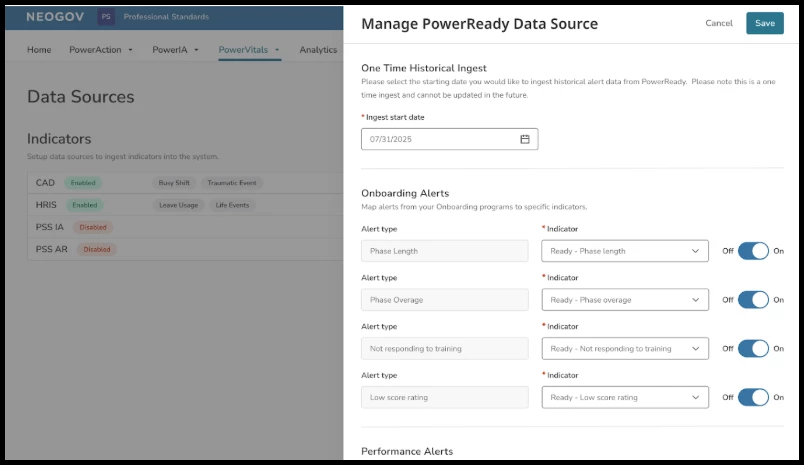The image size is (804, 465).
Task: Cancel the Manage PowerReady Data Source panel
Action: [x=719, y=23]
